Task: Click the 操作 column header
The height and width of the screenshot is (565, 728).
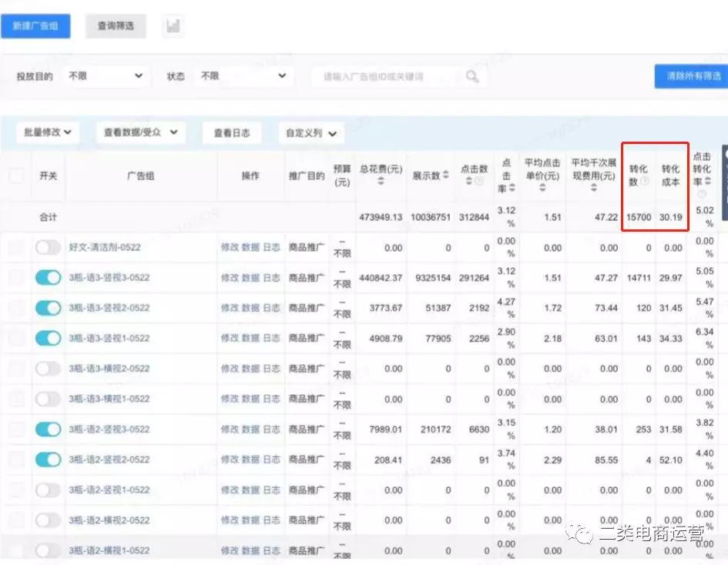Action: [250, 176]
